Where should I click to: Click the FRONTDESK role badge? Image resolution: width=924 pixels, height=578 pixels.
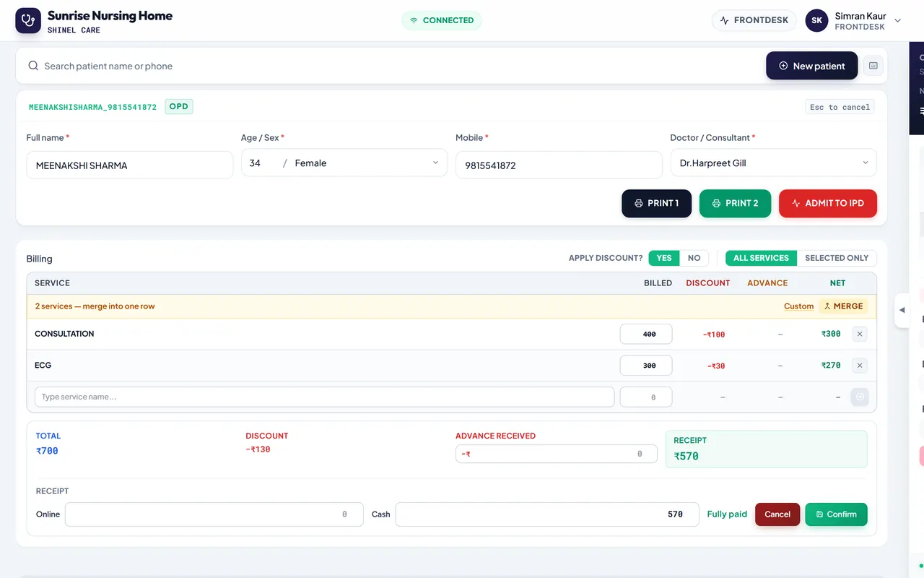point(754,20)
